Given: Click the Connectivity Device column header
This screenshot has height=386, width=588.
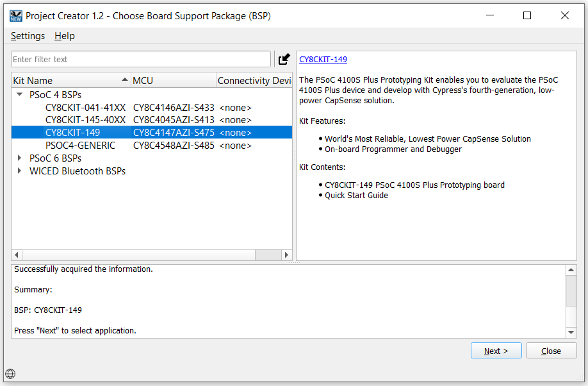Looking at the screenshot, I should click(254, 80).
